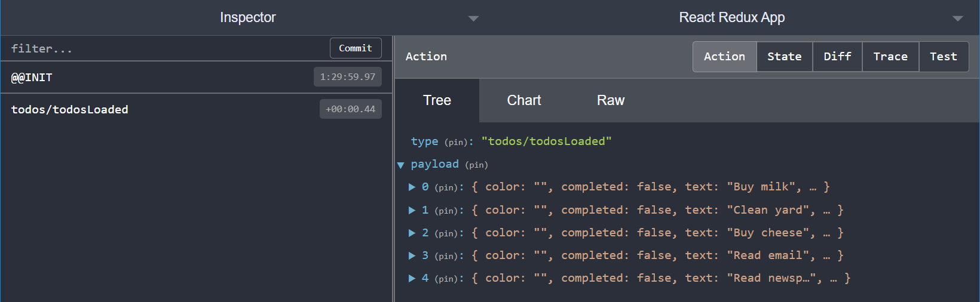The image size is (980, 302).
Task: Pin the payload property
Action: 476,165
